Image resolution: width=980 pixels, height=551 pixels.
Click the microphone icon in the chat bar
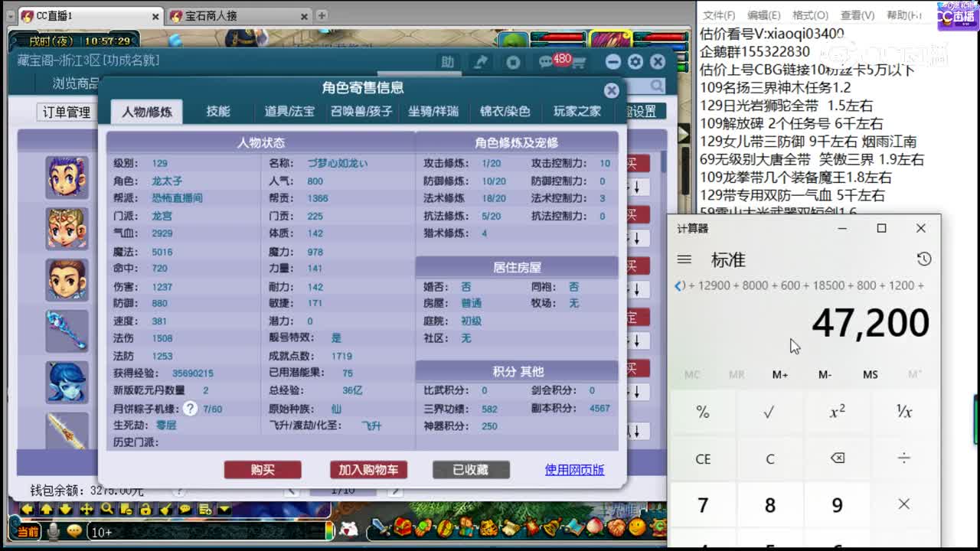[x=54, y=530]
